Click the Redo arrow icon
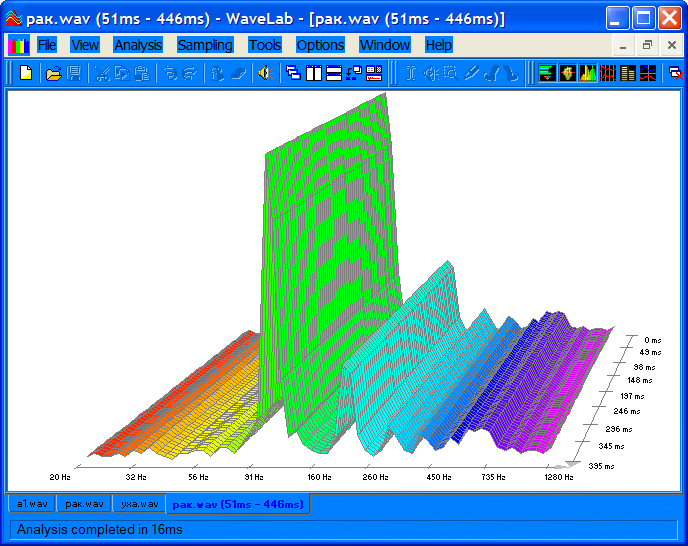The image size is (688, 546). click(190, 73)
